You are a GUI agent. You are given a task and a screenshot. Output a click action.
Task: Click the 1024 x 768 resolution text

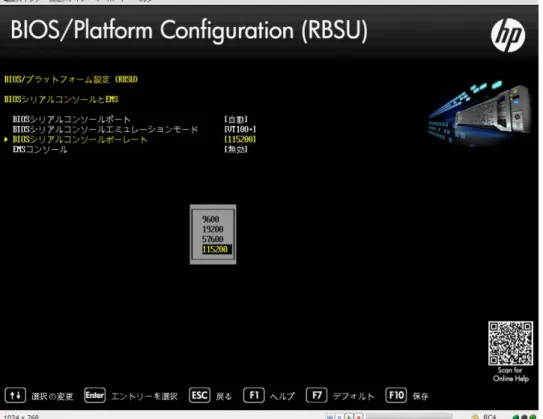click(21, 417)
